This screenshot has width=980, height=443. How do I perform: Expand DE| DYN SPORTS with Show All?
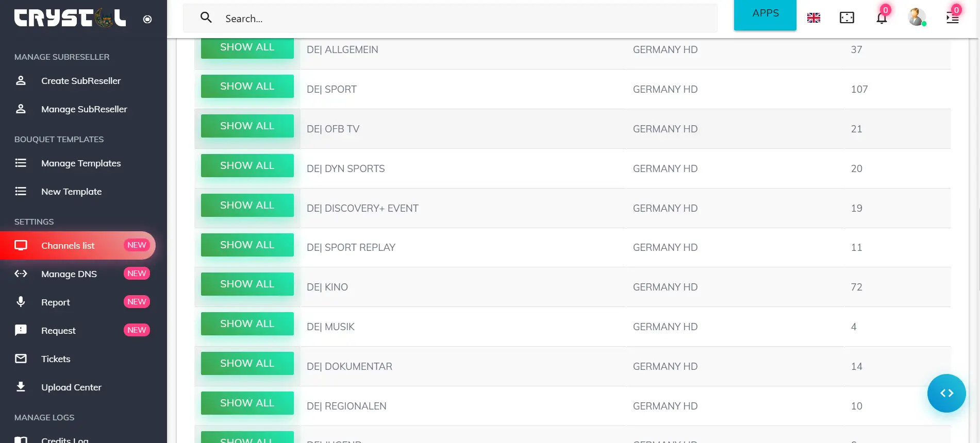pyautogui.click(x=247, y=166)
